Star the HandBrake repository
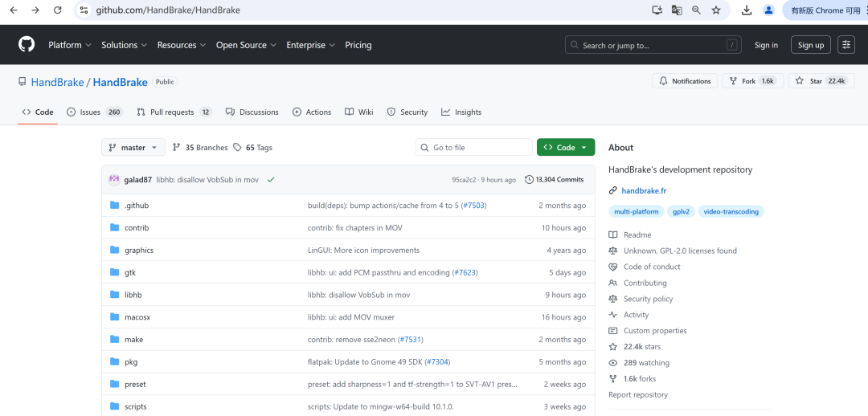Screen dimensions: 868x416 (821, 81)
